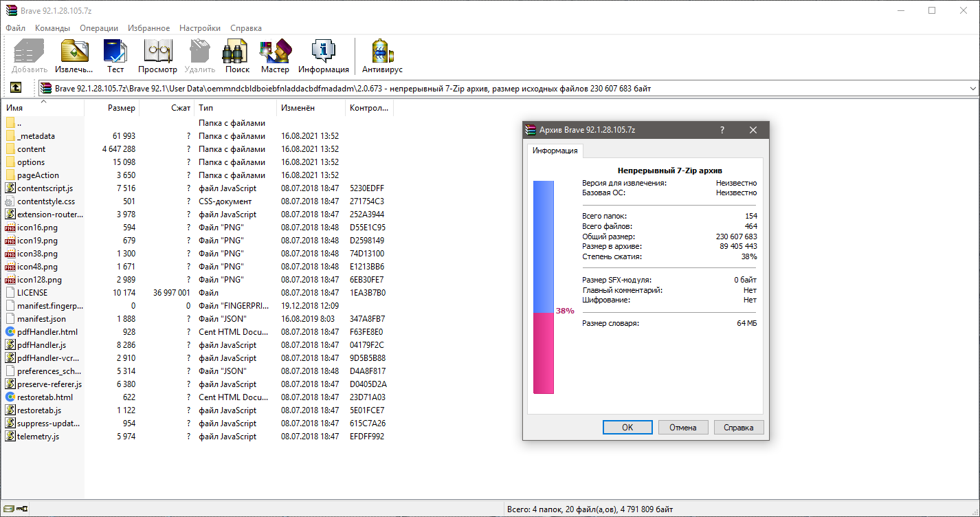Open the Команды menu

click(53, 28)
